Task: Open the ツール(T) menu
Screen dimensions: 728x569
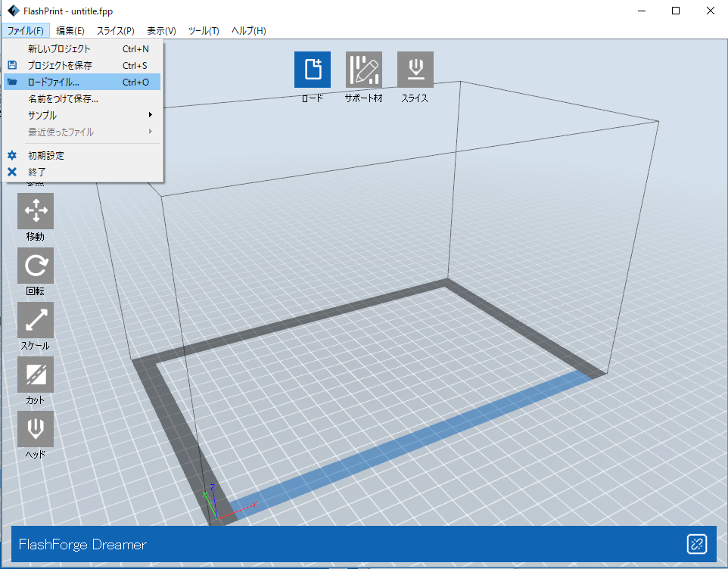Action: (204, 30)
